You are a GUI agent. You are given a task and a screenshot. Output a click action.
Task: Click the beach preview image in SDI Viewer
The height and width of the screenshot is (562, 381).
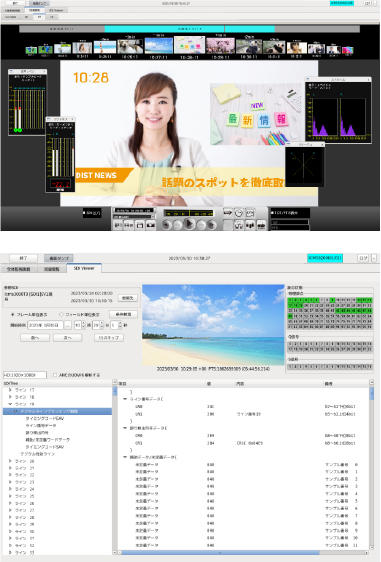(213, 325)
